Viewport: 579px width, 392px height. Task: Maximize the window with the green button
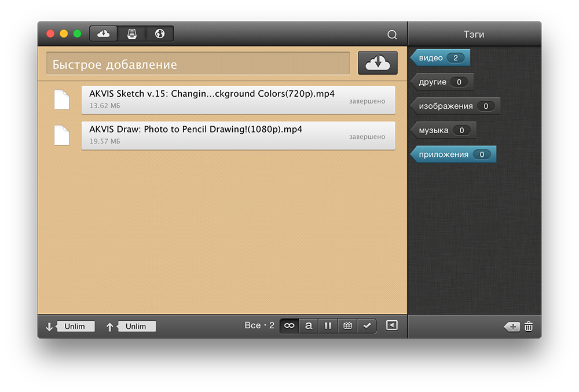[x=77, y=34]
